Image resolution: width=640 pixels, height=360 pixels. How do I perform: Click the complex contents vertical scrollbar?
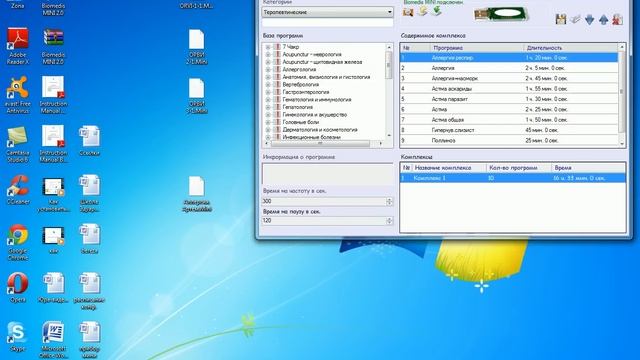click(622, 95)
